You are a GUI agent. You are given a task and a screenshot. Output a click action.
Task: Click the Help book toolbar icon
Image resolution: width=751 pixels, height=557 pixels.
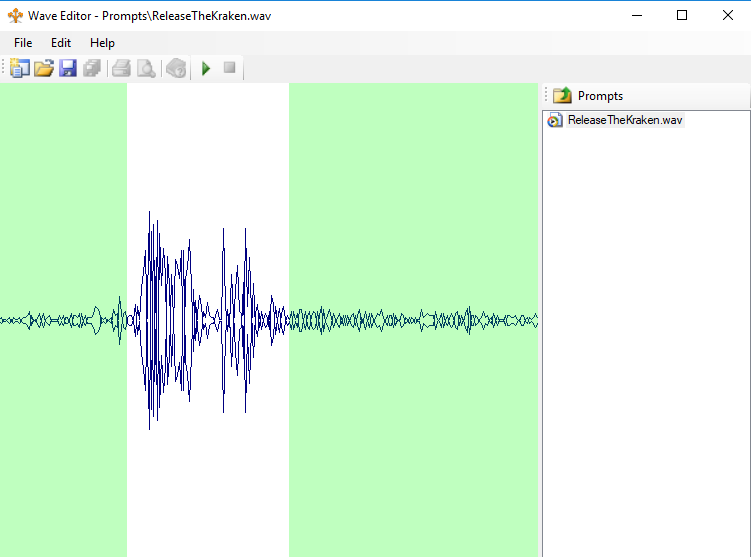(176, 68)
